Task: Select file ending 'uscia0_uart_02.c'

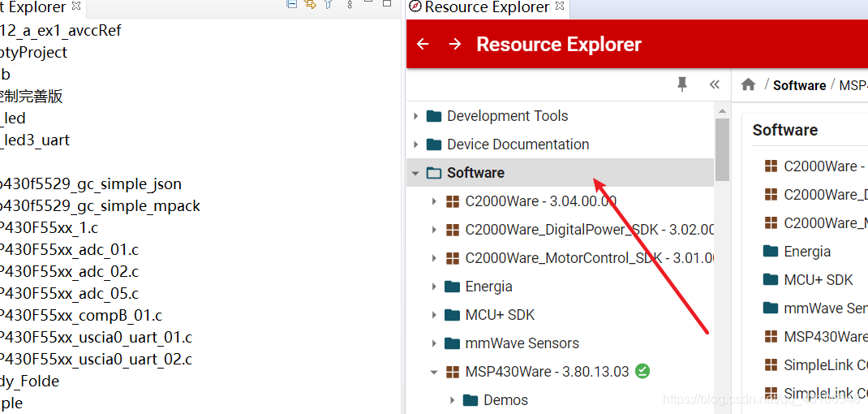Action: pos(97,360)
